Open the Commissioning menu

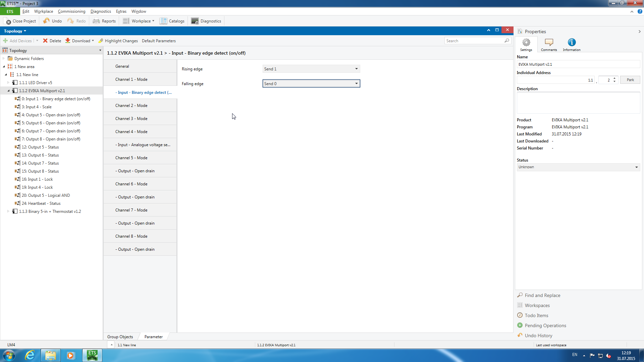click(71, 11)
